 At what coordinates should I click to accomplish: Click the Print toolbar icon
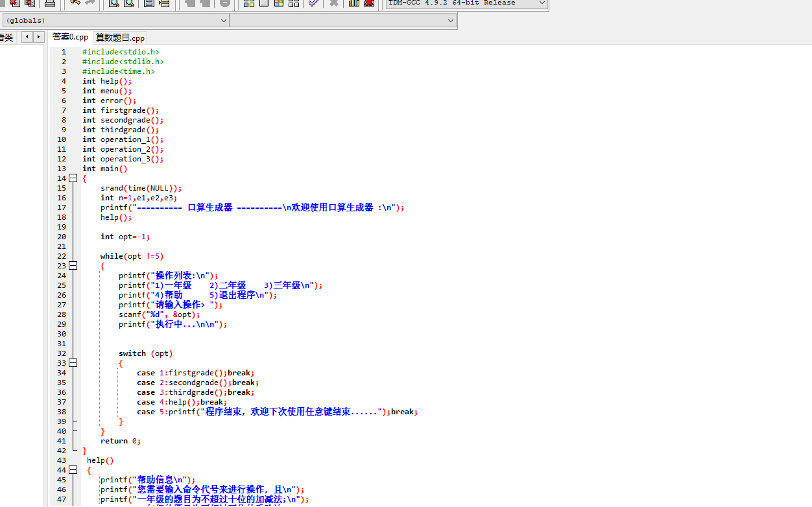pos(49,3)
